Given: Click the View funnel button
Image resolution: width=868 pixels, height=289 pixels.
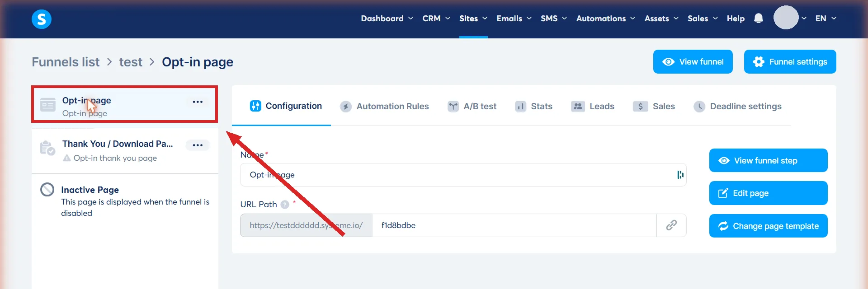Looking at the screenshot, I should point(693,61).
